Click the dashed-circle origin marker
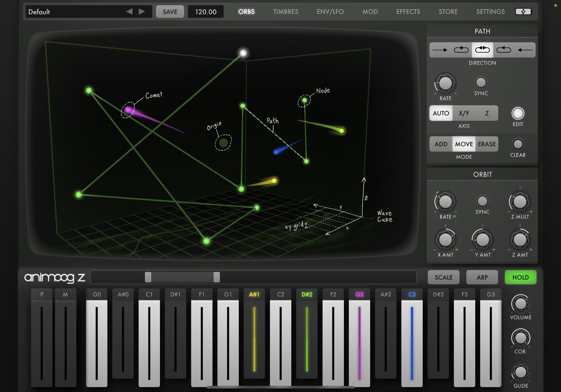The height and width of the screenshot is (392, 561). (223, 142)
